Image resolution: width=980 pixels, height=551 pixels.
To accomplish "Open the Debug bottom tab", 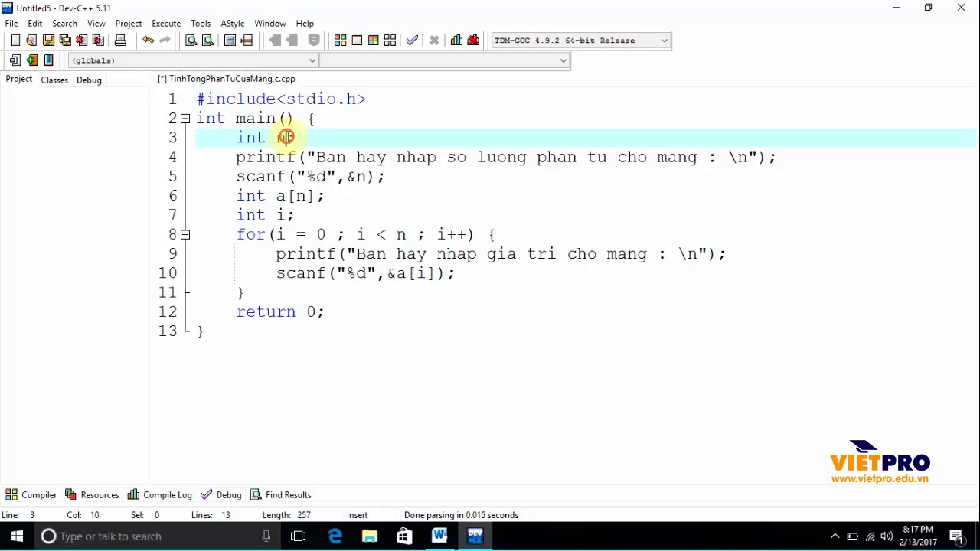I will coord(221,495).
